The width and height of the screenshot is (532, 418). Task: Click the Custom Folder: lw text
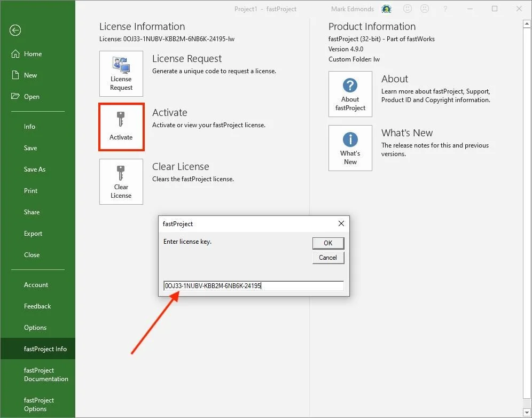pos(354,59)
